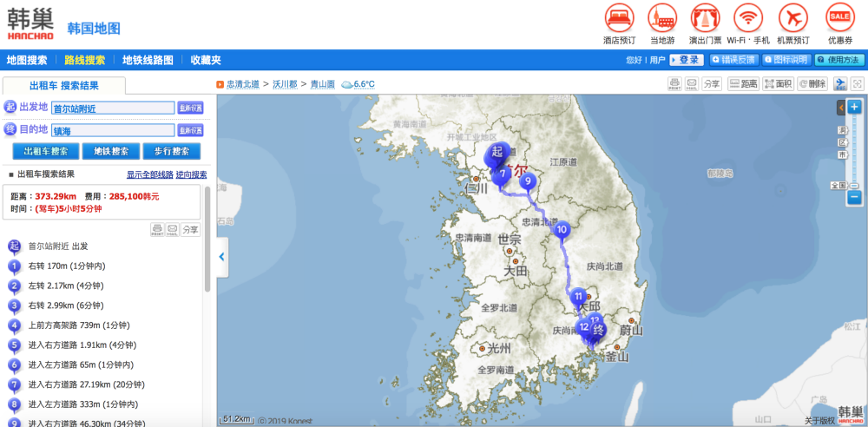Select the distance measuring tool (距离)

[744, 84]
